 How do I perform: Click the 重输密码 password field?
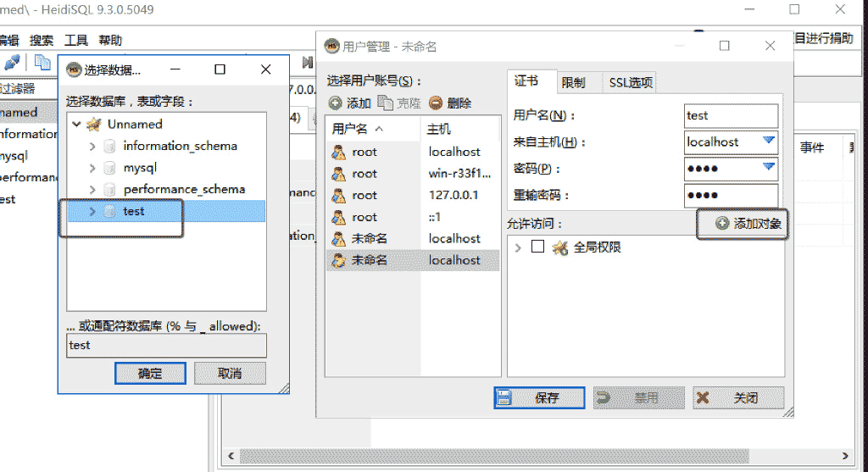coord(731,196)
